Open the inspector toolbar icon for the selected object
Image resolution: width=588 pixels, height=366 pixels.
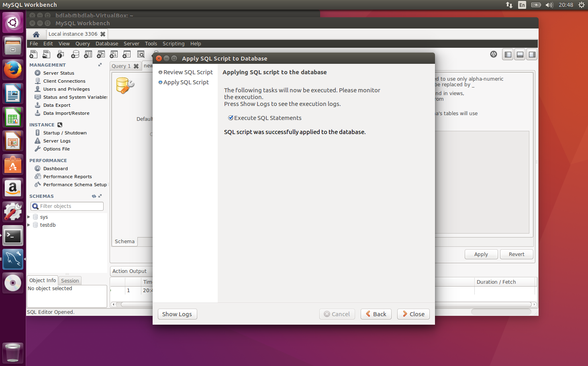point(60,54)
